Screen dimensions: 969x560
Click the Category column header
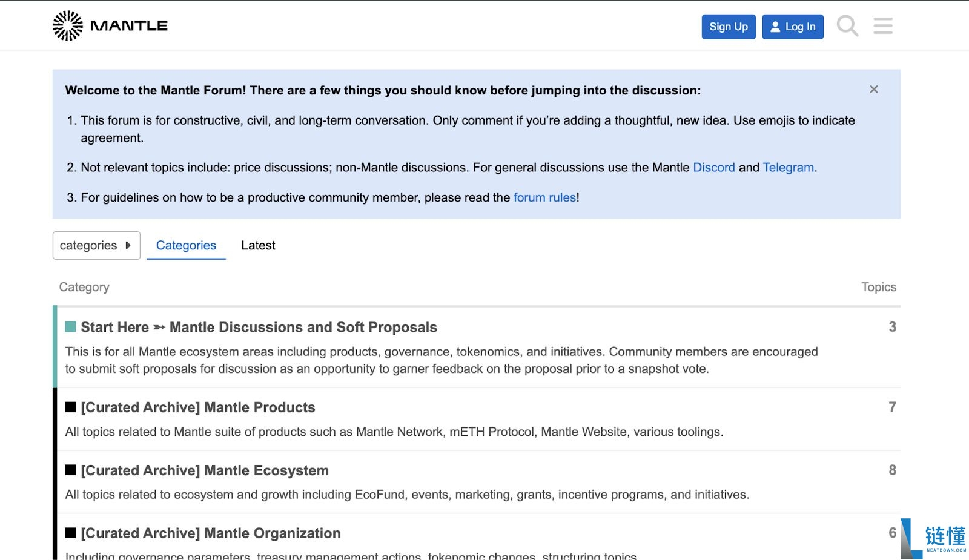coord(84,287)
